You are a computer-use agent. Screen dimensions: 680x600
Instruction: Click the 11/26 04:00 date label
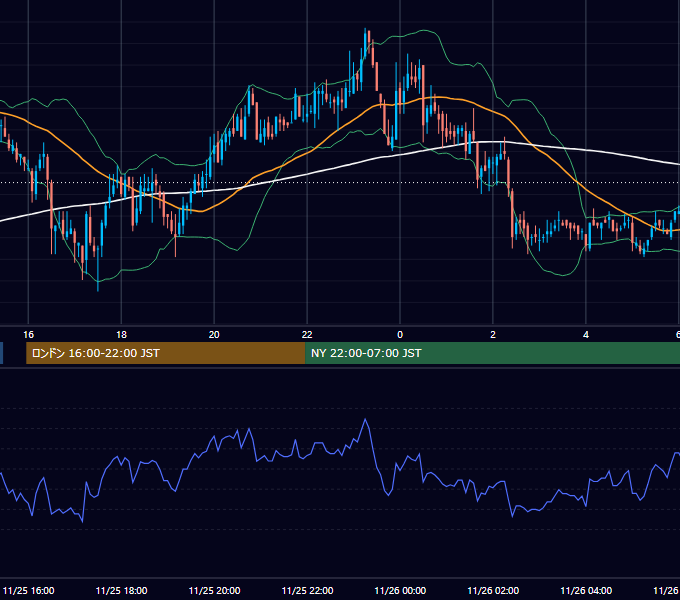click(586, 590)
